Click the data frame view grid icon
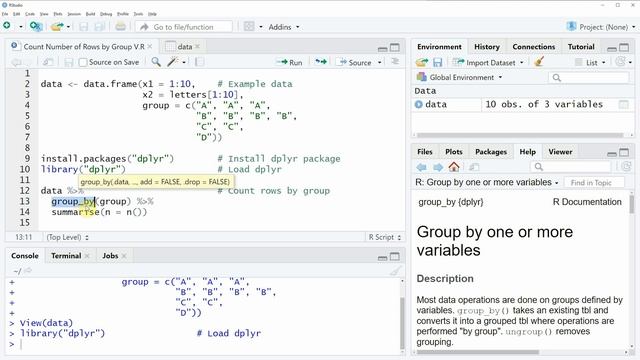 [623, 104]
